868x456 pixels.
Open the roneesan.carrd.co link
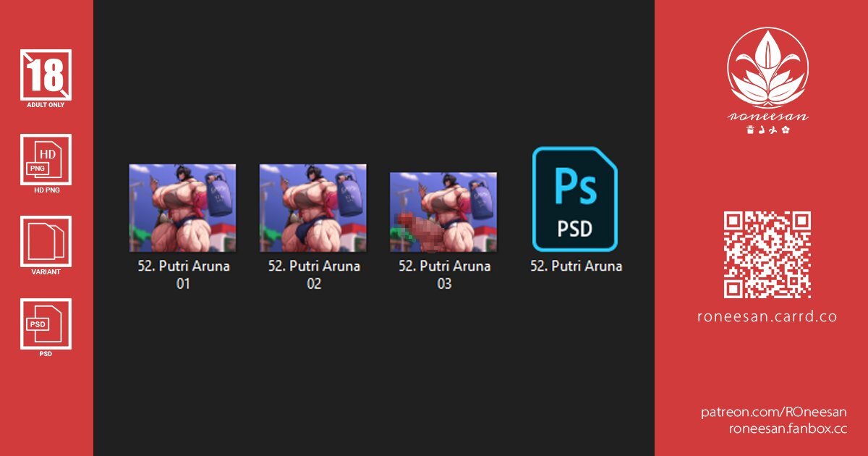(767, 316)
